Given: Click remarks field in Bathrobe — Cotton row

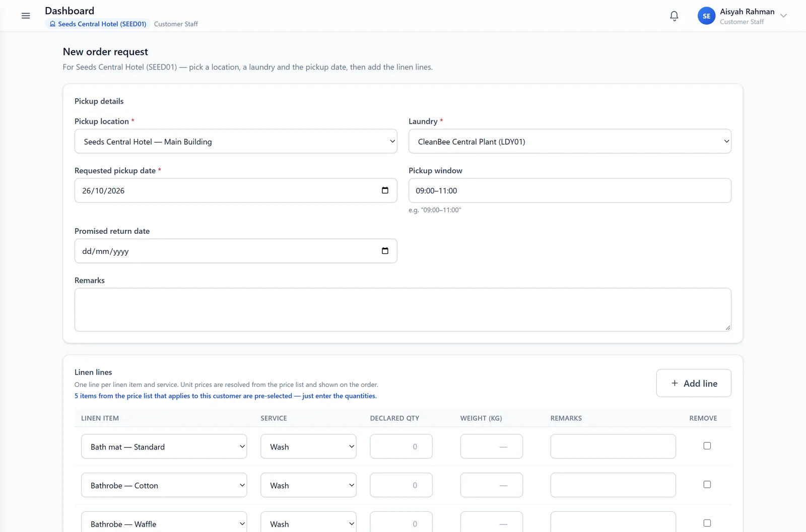Looking at the screenshot, I should pyautogui.click(x=613, y=486).
